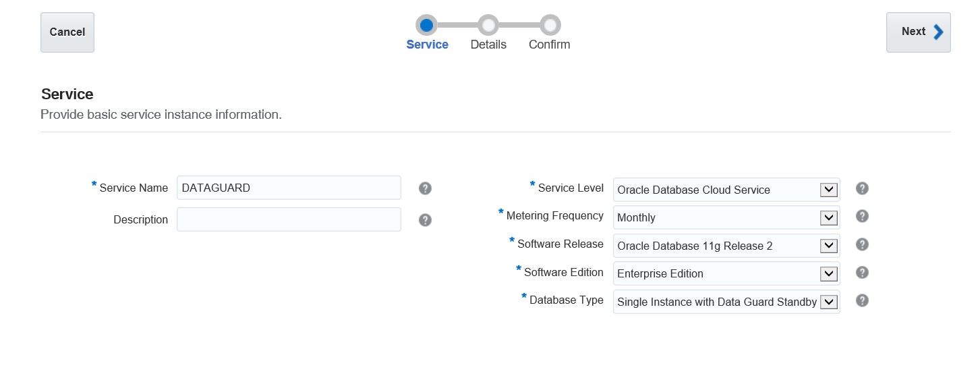Click help icon beside Service Name field
980x378 pixels.
(425, 188)
